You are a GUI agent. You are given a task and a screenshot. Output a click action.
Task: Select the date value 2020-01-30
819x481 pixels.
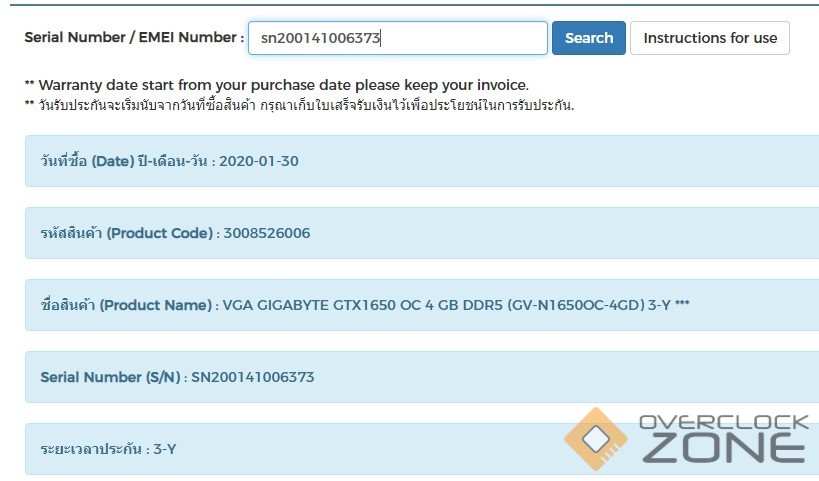(258, 161)
